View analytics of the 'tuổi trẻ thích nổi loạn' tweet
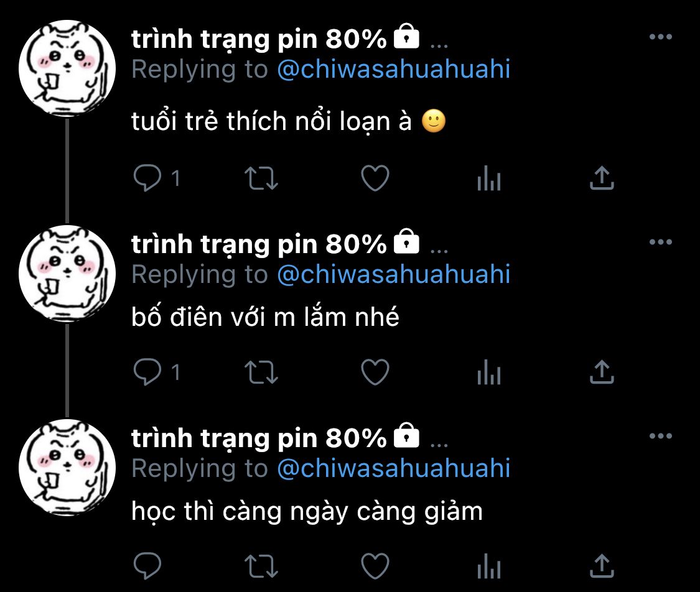Screen dimensions: 700x592 489,178
